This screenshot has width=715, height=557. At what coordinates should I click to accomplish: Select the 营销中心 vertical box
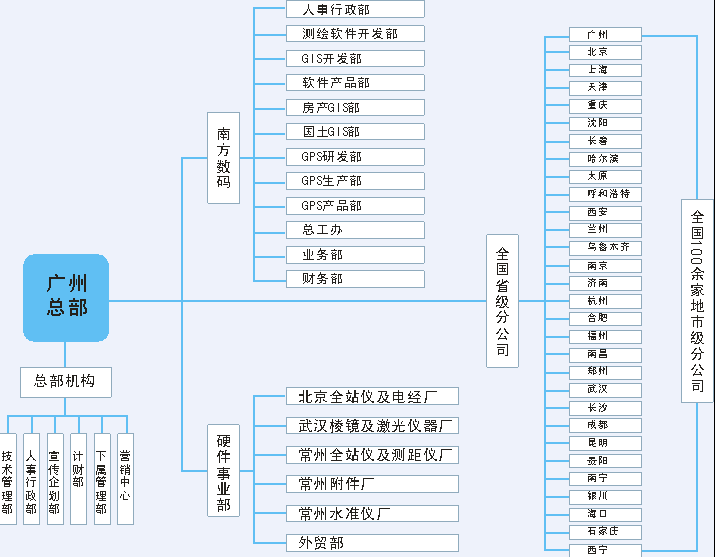pos(125,478)
